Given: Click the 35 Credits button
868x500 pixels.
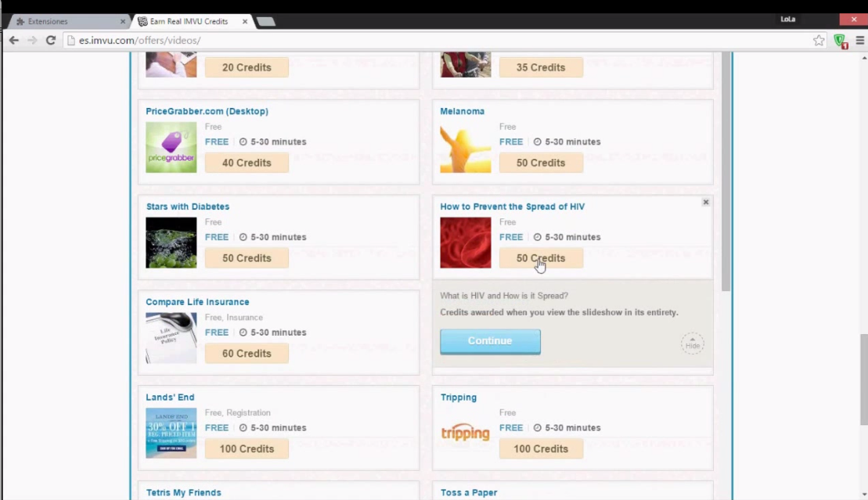Looking at the screenshot, I should (x=541, y=67).
